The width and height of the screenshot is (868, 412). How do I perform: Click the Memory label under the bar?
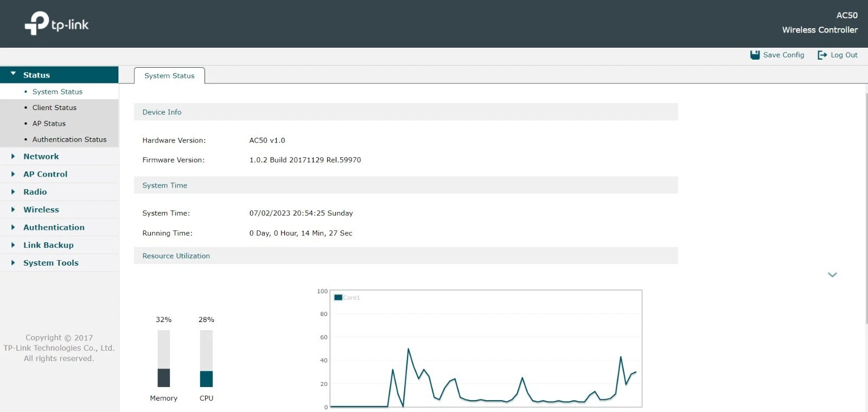pos(163,398)
